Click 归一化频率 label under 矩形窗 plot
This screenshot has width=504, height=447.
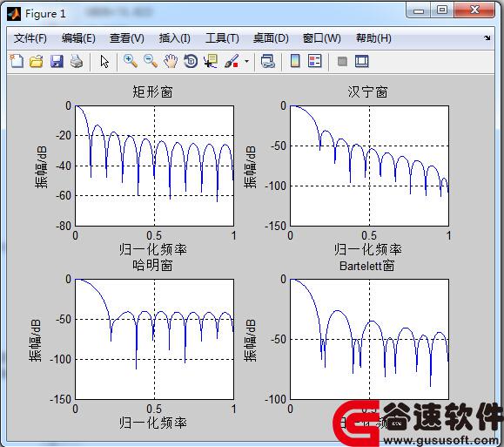[x=153, y=249]
